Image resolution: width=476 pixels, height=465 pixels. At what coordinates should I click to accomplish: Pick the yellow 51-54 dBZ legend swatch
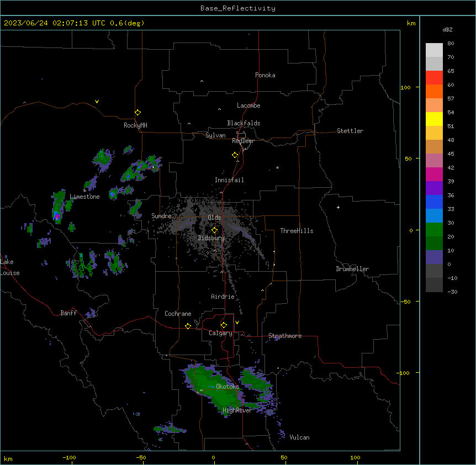point(434,119)
